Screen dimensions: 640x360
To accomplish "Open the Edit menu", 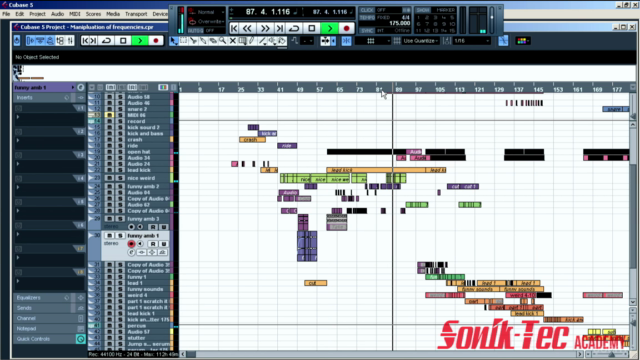I will pos(20,14).
